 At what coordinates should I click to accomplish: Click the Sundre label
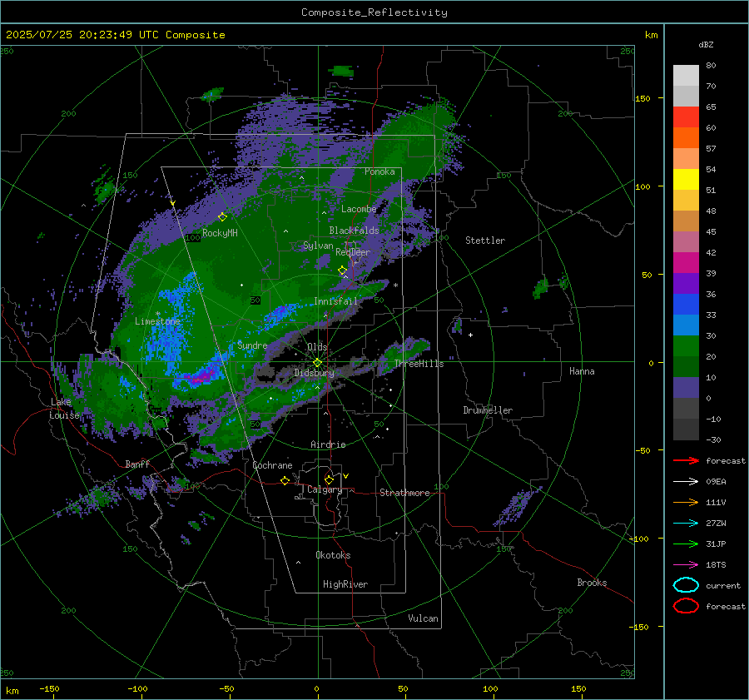[x=252, y=345]
